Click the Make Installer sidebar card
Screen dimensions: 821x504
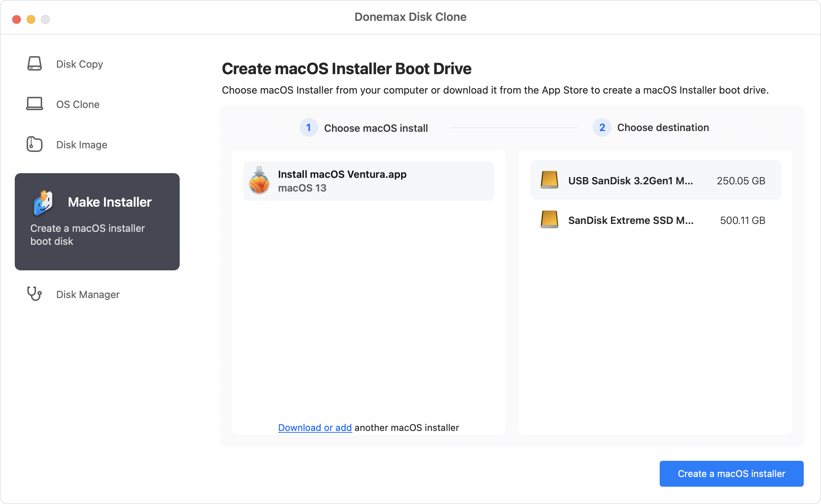tap(97, 221)
